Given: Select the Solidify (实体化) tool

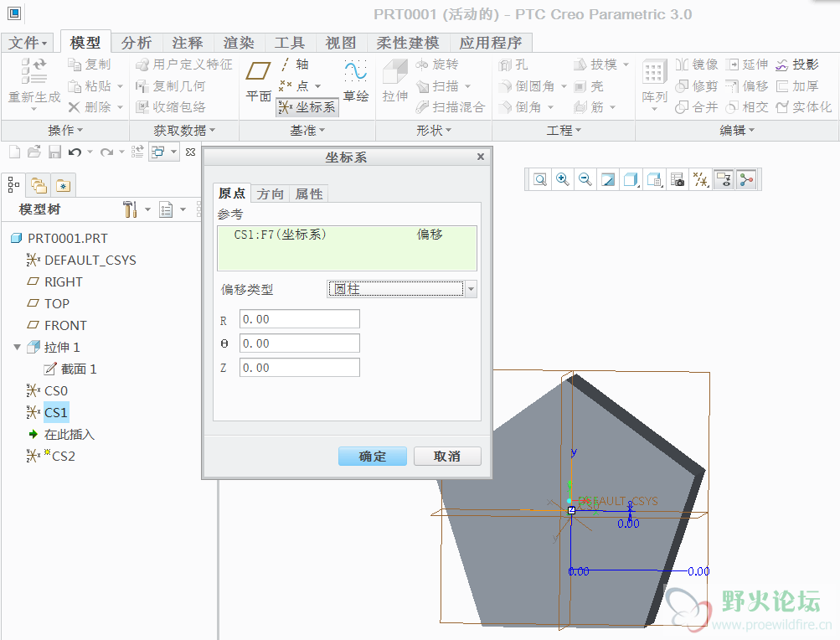Looking at the screenshot, I should 804,107.
